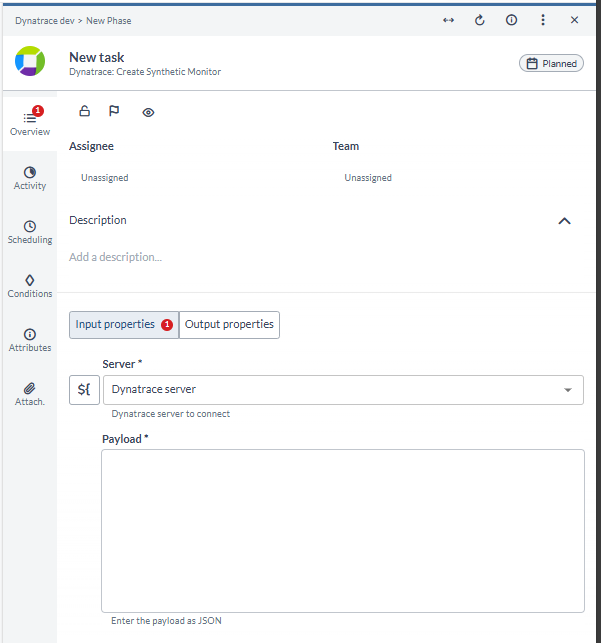Open the Attributes sidebar tab
Image resolution: width=601 pixels, height=643 pixels.
coord(30,340)
